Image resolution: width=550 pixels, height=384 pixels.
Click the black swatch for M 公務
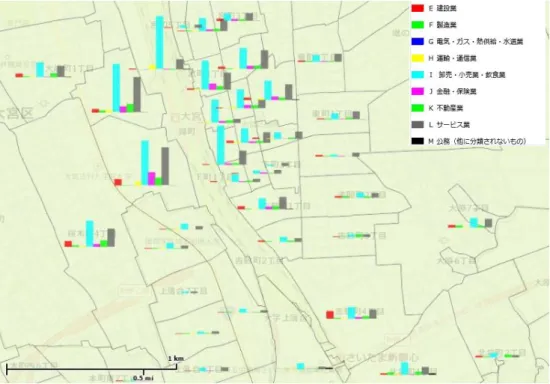click(x=417, y=141)
